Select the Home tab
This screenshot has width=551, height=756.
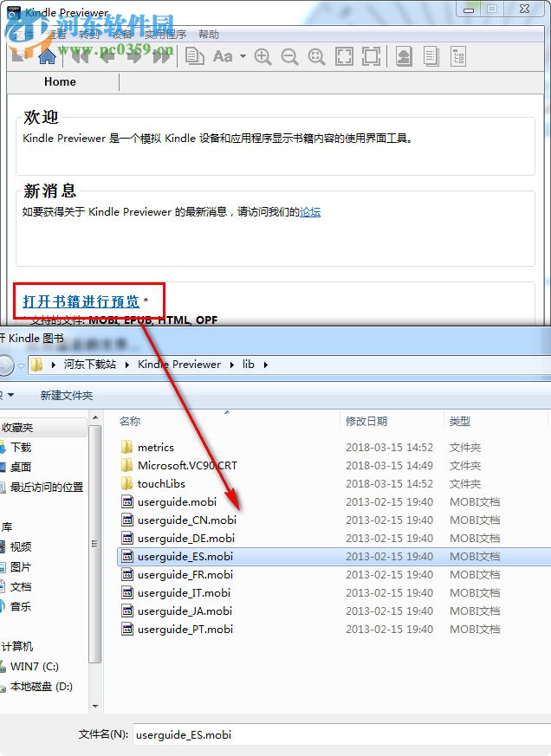click(60, 81)
